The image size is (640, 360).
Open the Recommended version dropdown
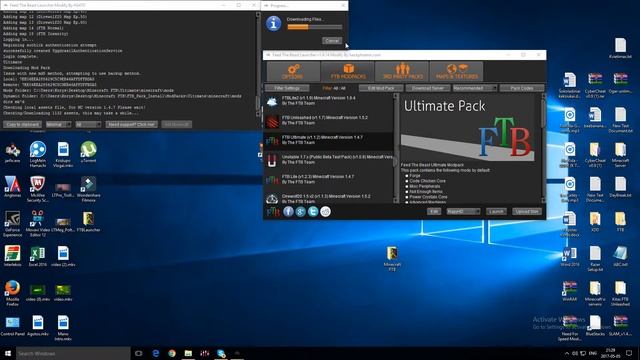[x=475, y=88]
